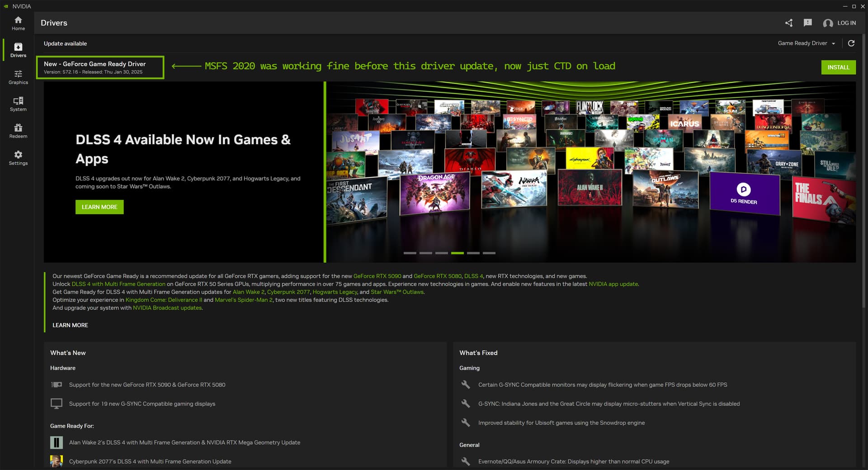The width and height of the screenshot is (868, 470).
Task: Click green LEARN MORE banner button
Action: [x=99, y=207]
